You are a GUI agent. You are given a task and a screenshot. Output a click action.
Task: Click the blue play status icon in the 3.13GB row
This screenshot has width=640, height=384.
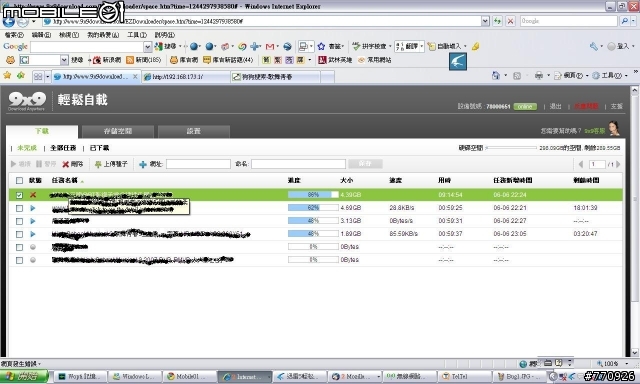pos(33,221)
